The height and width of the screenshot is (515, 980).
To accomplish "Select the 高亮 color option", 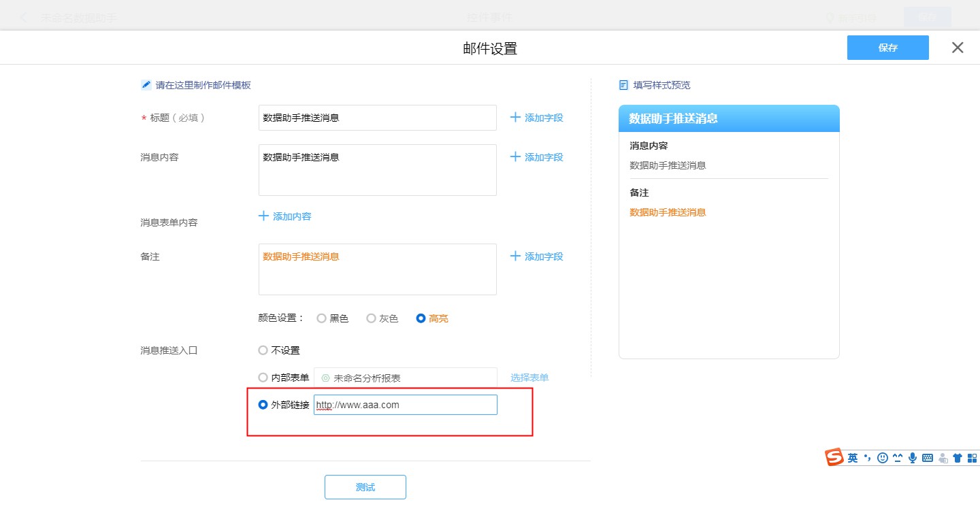I will pyautogui.click(x=421, y=318).
